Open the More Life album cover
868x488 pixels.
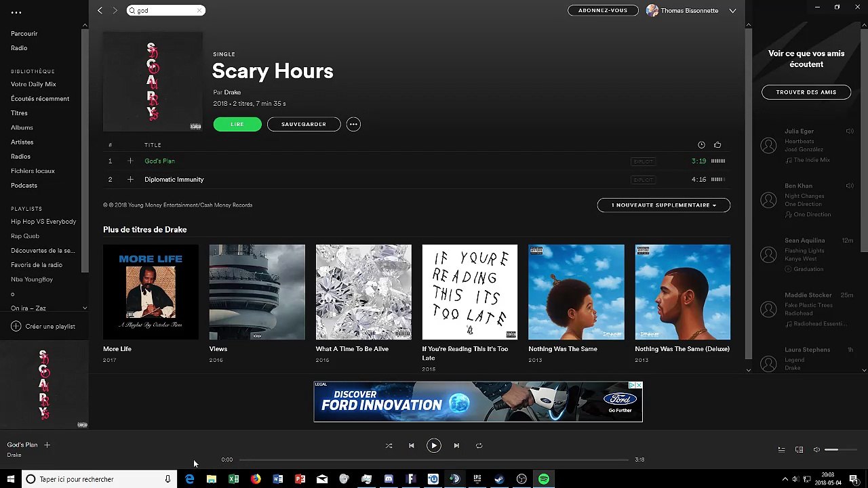151,292
